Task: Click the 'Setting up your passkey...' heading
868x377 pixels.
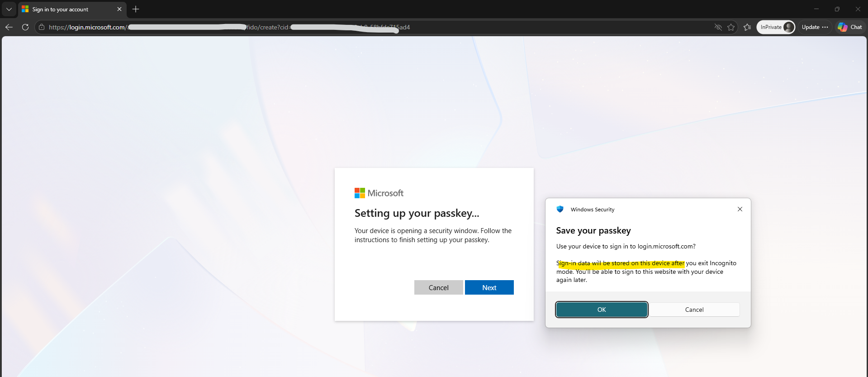Action: click(x=417, y=213)
